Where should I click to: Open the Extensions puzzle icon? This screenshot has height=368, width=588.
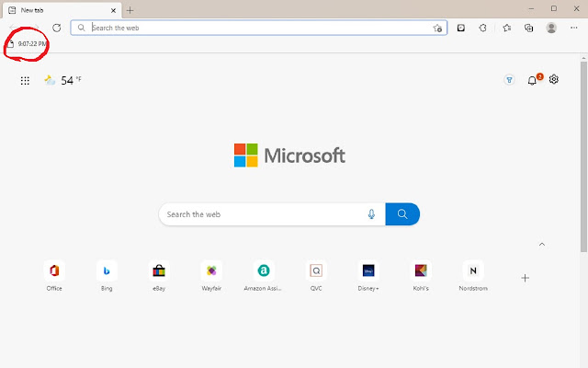click(x=483, y=28)
